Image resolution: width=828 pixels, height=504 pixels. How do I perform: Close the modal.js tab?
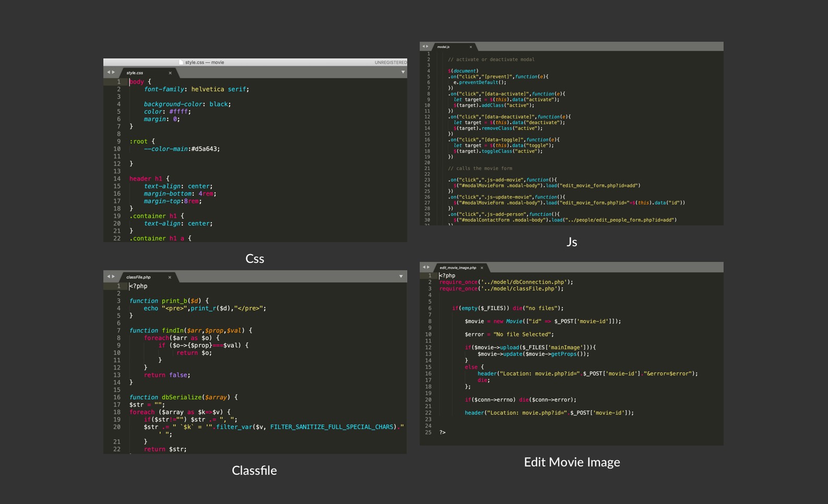tap(470, 47)
